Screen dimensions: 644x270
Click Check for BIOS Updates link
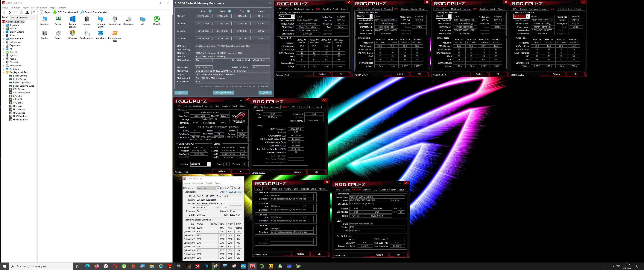click(230, 192)
